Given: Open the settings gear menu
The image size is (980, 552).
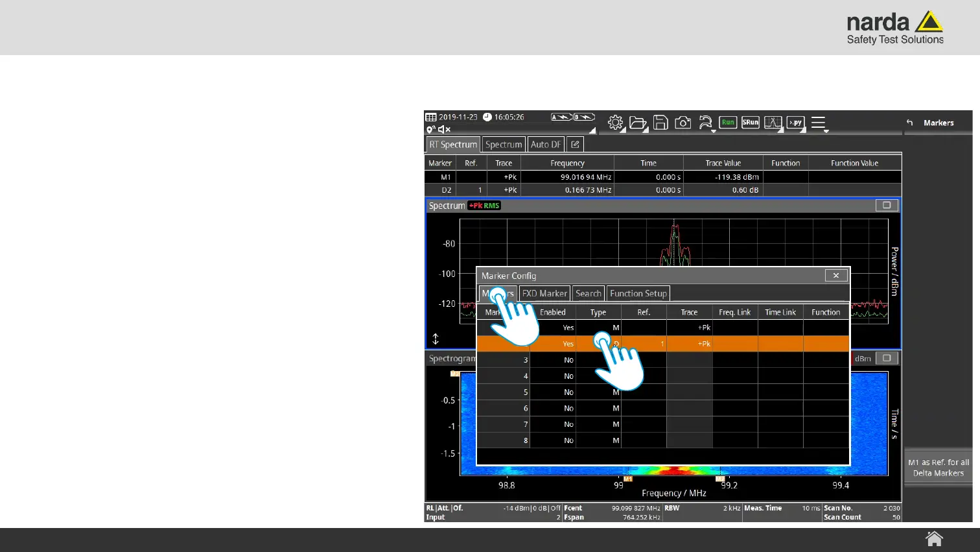Looking at the screenshot, I should [x=615, y=123].
